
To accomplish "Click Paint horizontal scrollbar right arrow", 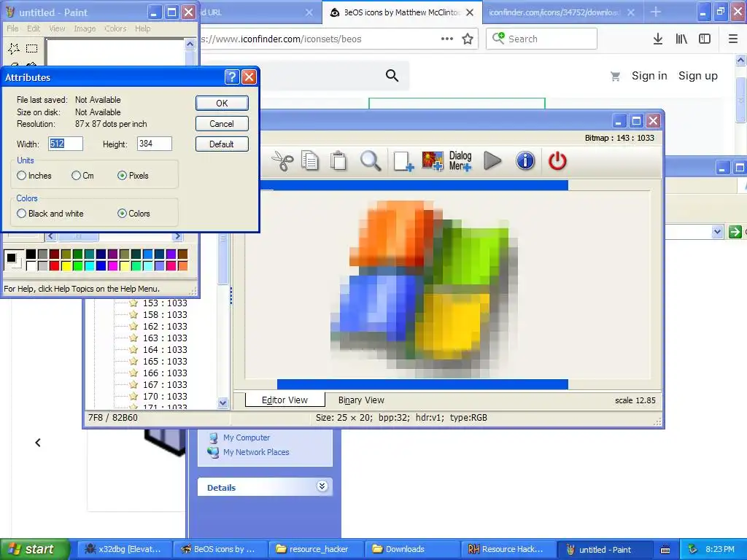I will tap(177, 236).
